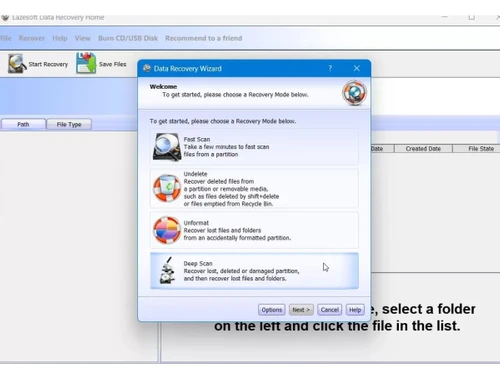This screenshot has width=500, height=375.
Task: Select the Deep Scan microscope icon
Action: (x=167, y=270)
